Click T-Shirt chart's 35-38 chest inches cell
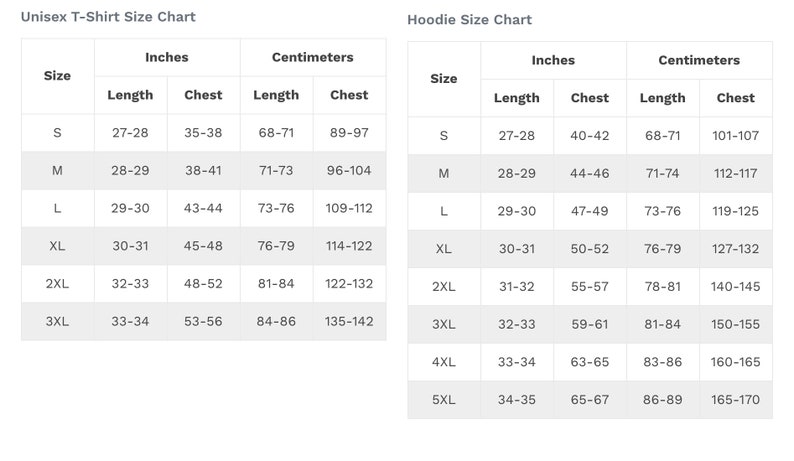Screen dimensions: 794x461 tap(203, 133)
